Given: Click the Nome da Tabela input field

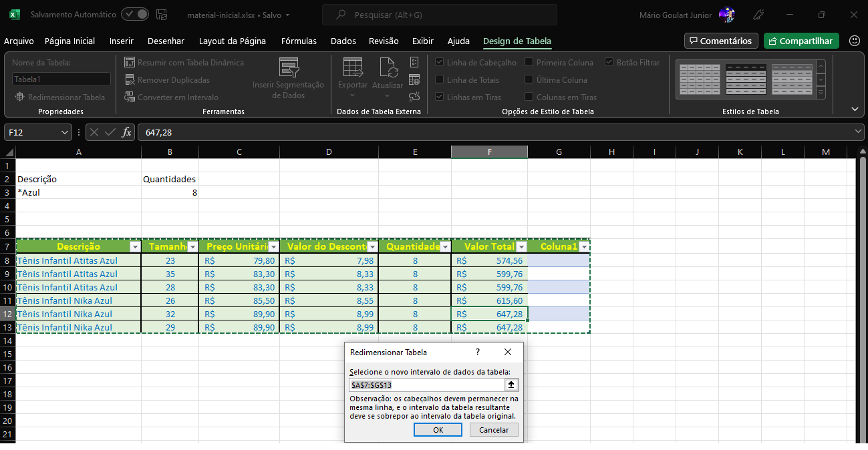Looking at the screenshot, I should pyautogui.click(x=61, y=79).
